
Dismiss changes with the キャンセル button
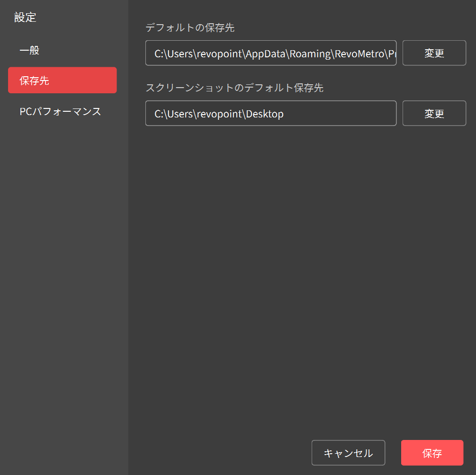tap(348, 453)
